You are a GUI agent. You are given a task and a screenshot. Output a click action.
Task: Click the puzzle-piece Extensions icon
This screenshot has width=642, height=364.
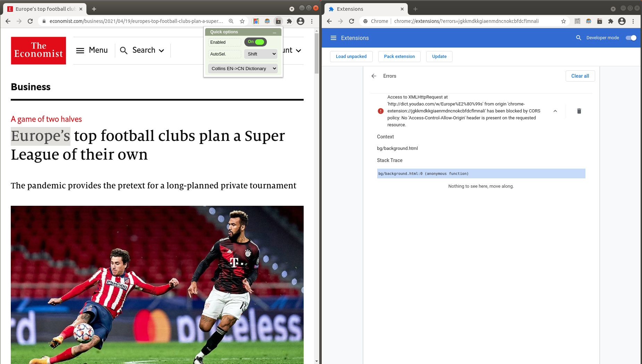point(289,21)
